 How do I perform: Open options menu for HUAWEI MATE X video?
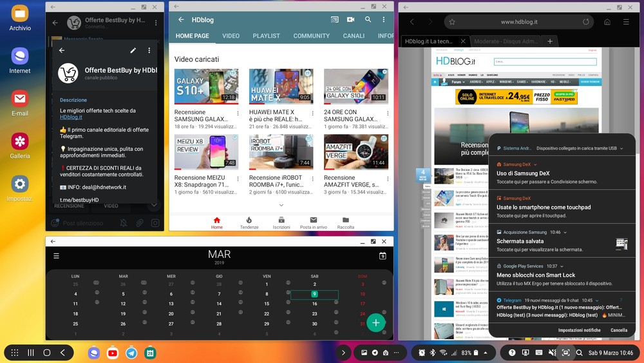coord(312,113)
